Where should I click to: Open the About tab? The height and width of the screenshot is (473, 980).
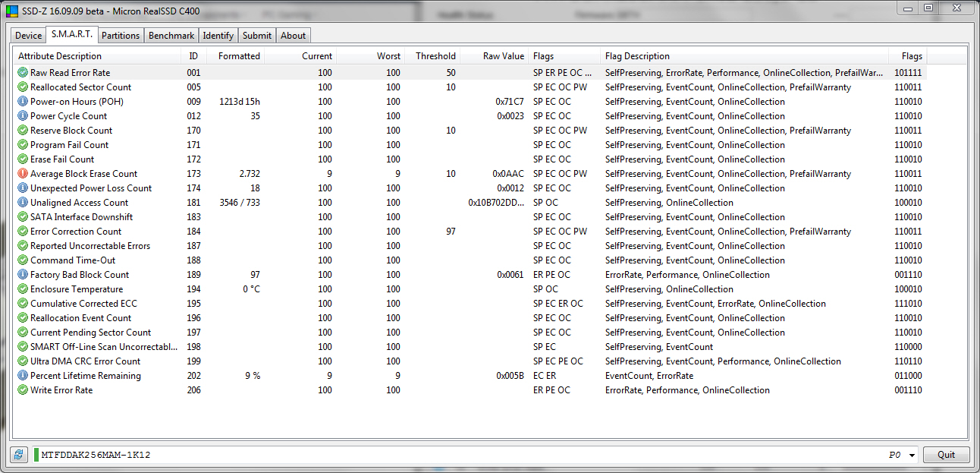tap(294, 36)
